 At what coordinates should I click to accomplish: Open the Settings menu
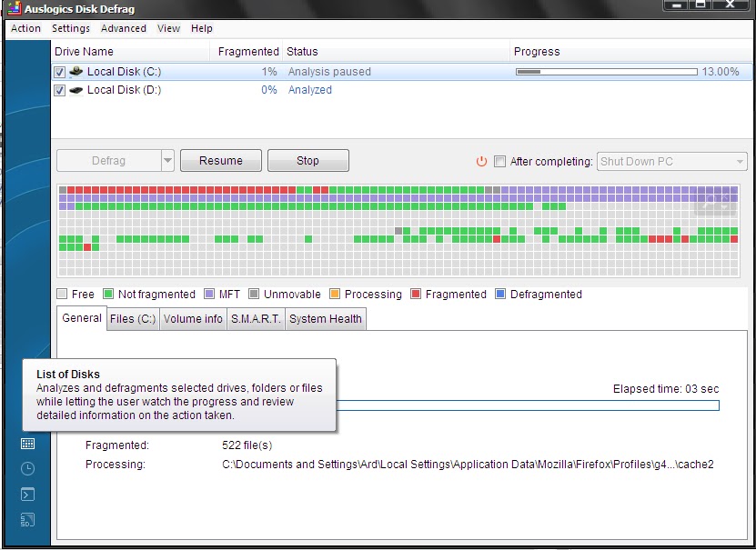(71, 28)
